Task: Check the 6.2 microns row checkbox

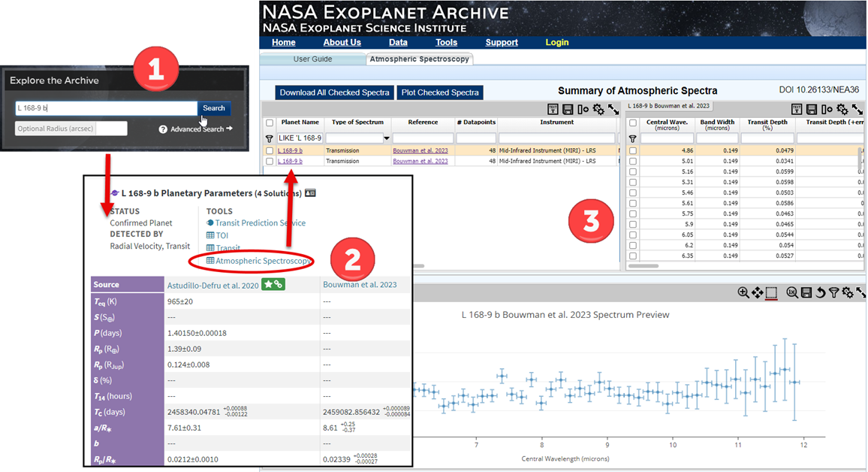Action: click(633, 246)
